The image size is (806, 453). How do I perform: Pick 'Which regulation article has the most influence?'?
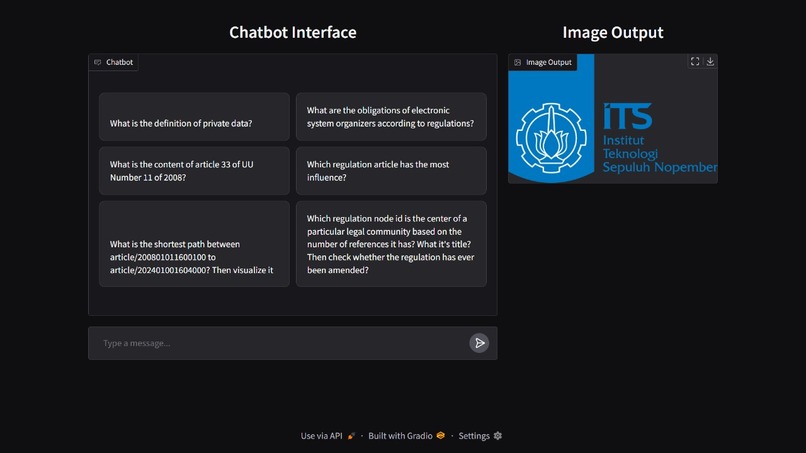click(391, 171)
